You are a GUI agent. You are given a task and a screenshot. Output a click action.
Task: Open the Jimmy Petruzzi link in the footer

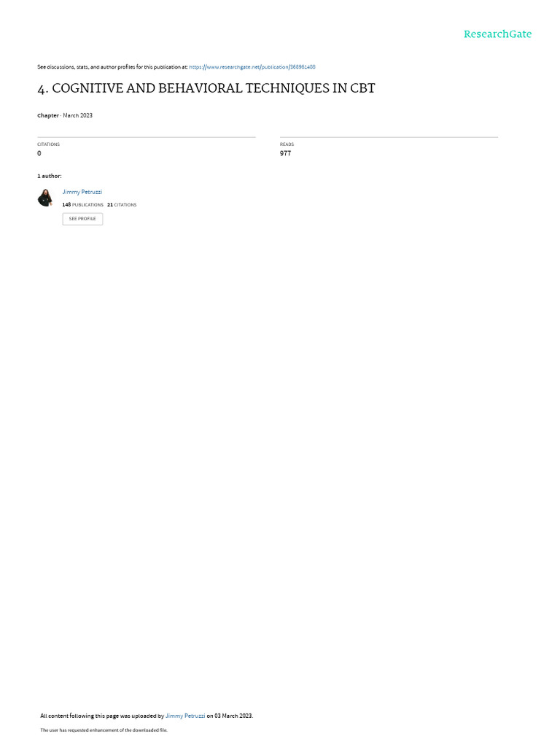point(185,716)
